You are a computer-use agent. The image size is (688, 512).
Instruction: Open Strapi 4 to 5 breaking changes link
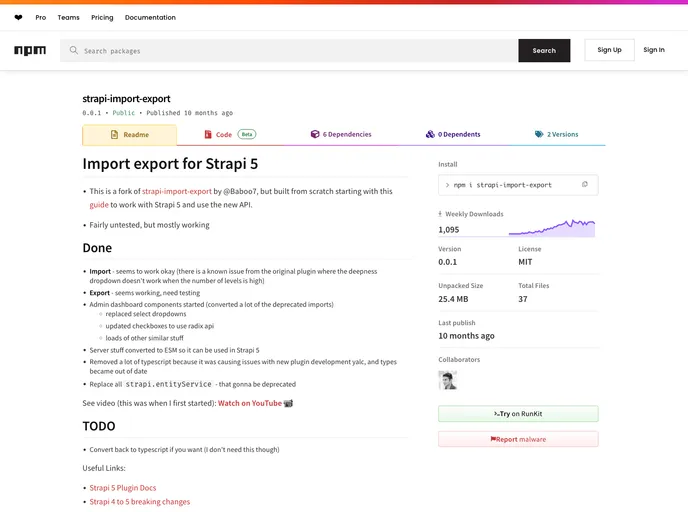point(140,502)
